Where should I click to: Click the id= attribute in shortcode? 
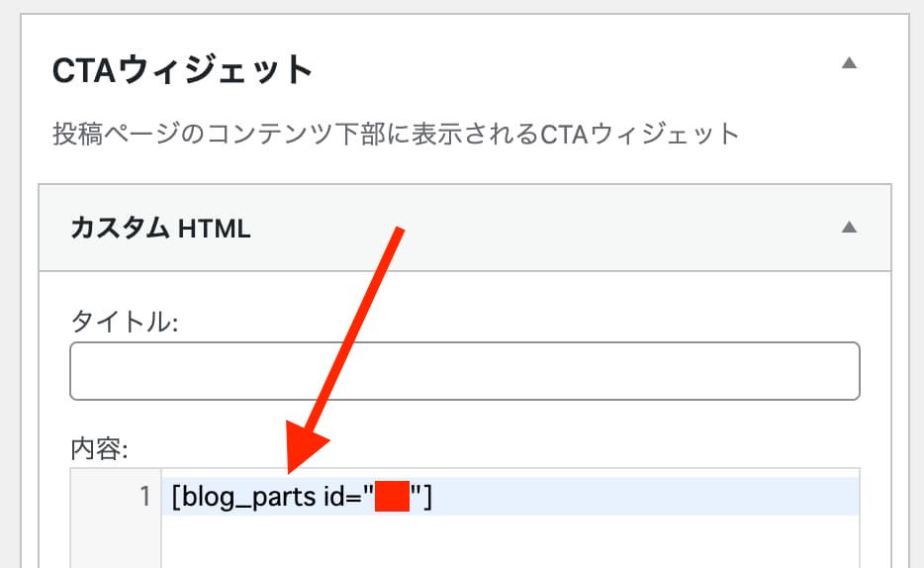(x=342, y=496)
